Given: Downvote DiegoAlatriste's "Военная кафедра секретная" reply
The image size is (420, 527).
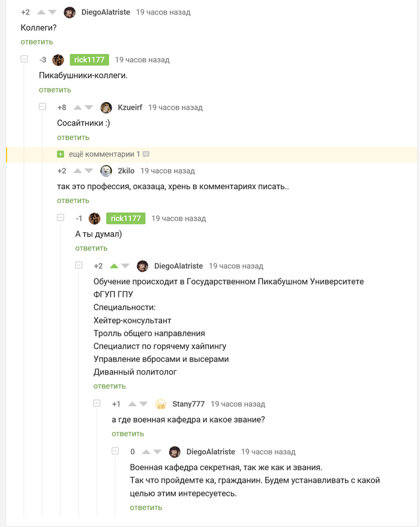Looking at the screenshot, I should click(158, 452).
